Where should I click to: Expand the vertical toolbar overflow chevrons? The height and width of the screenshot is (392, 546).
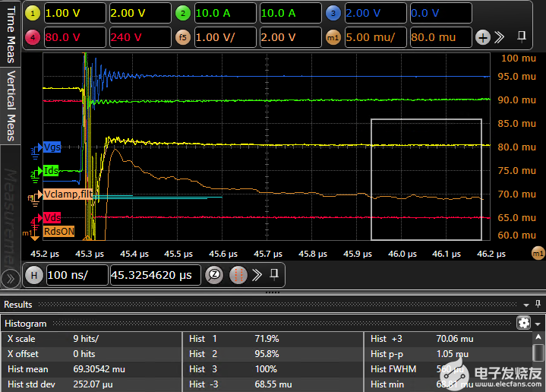(500, 36)
